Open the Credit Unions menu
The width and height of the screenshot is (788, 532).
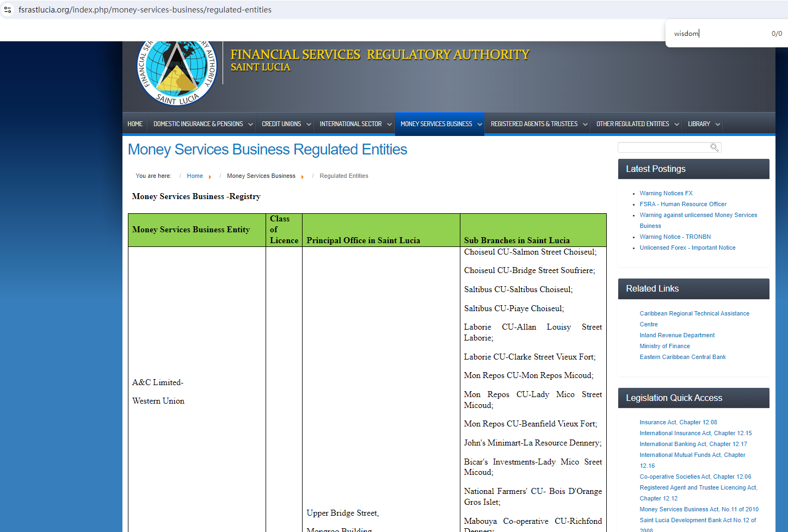click(281, 124)
